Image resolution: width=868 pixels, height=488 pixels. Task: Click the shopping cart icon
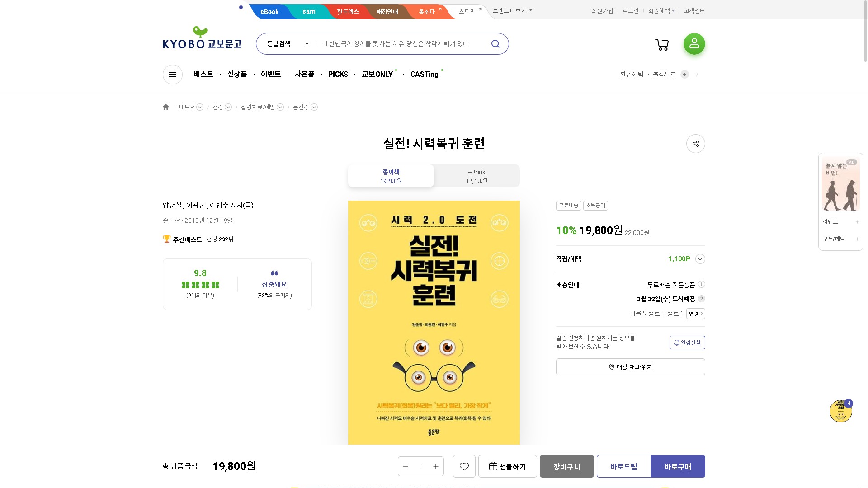(x=662, y=44)
